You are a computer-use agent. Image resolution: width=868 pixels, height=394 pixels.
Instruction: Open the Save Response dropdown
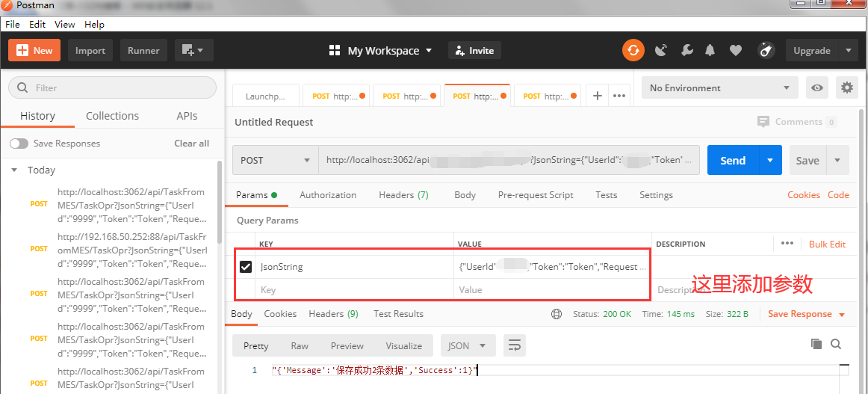(x=807, y=314)
